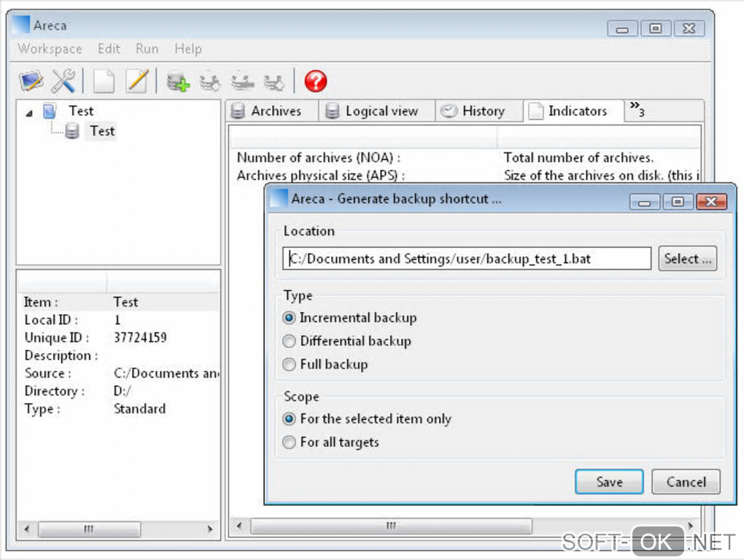744x560 pixels.
Task: Click the Select ... browse button
Action: (688, 258)
